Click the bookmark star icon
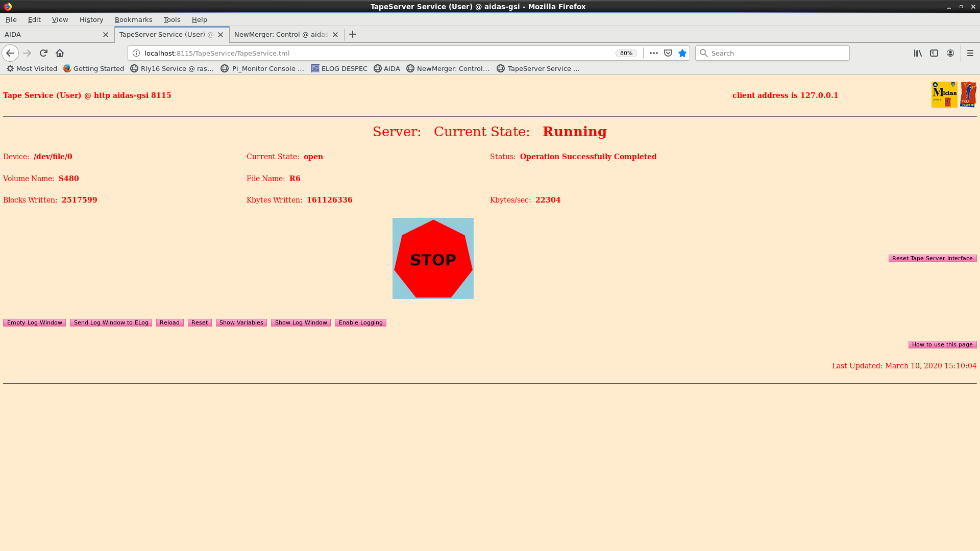 click(682, 53)
